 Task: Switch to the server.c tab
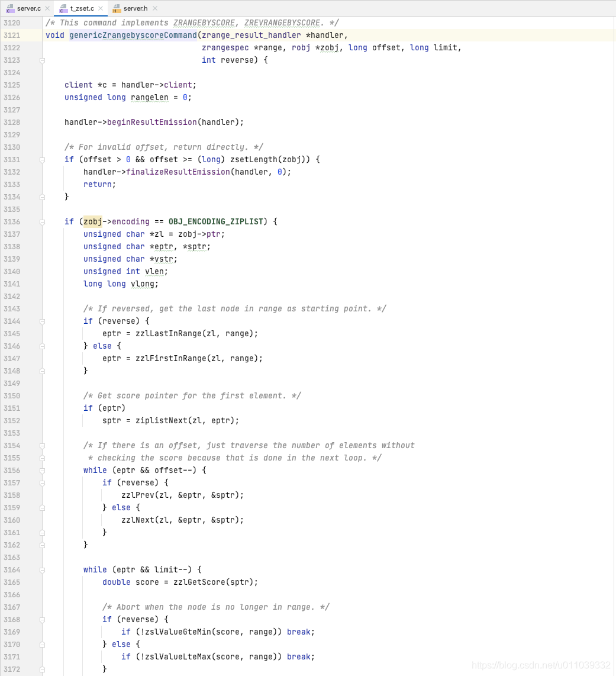click(x=28, y=8)
